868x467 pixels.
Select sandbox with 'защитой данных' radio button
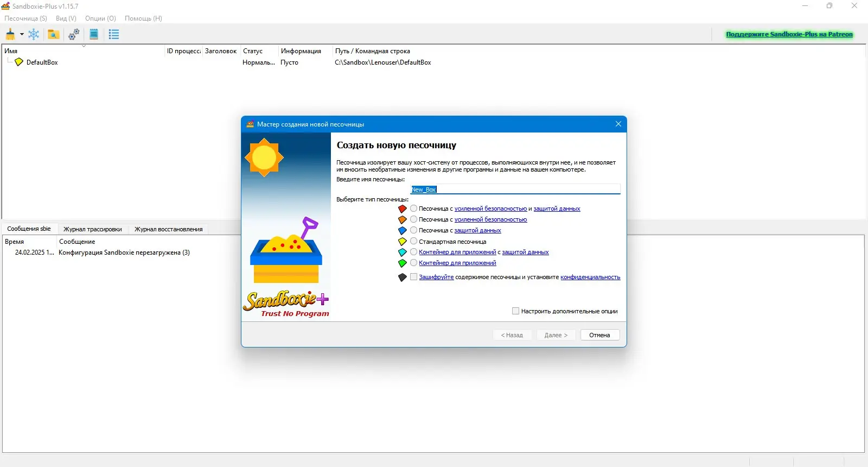[414, 230]
